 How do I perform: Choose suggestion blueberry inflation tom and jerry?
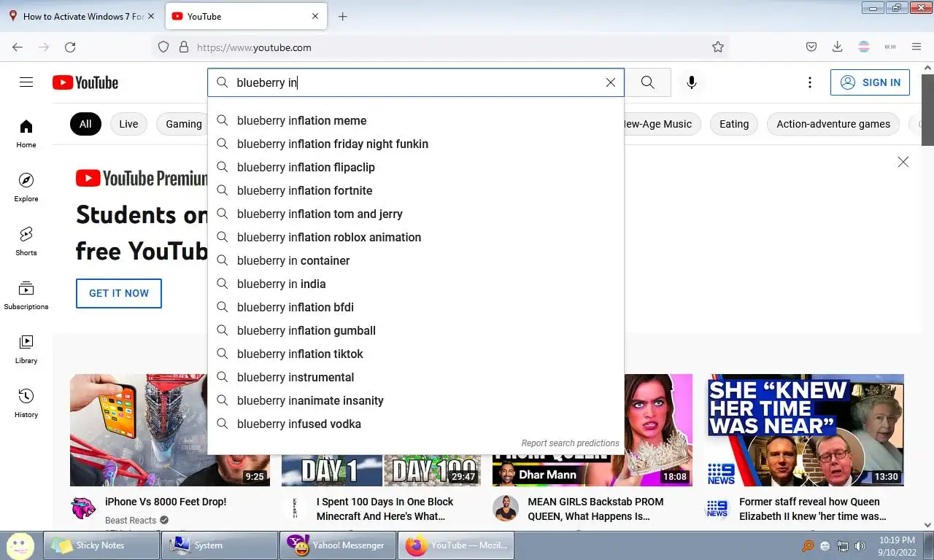(x=416, y=214)
